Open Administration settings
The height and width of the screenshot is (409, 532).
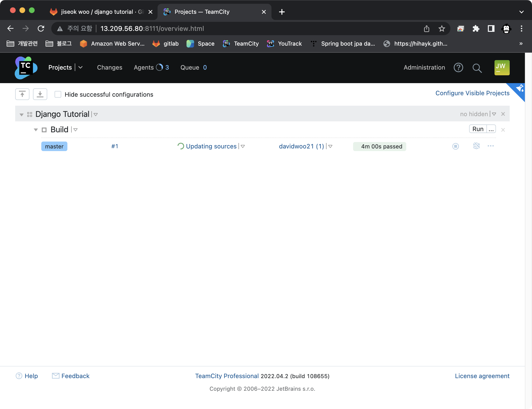(x=424, y=67)
